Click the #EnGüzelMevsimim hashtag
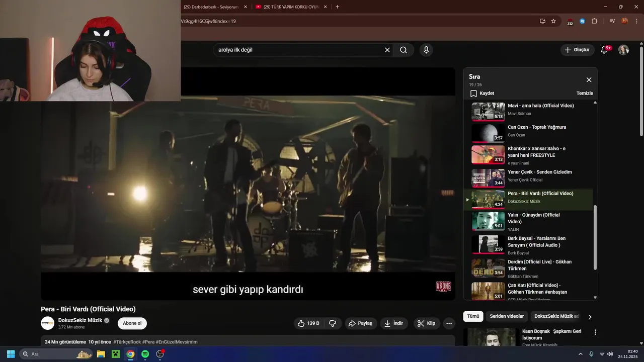Screen dimensions: 644x362 [177, 342]
